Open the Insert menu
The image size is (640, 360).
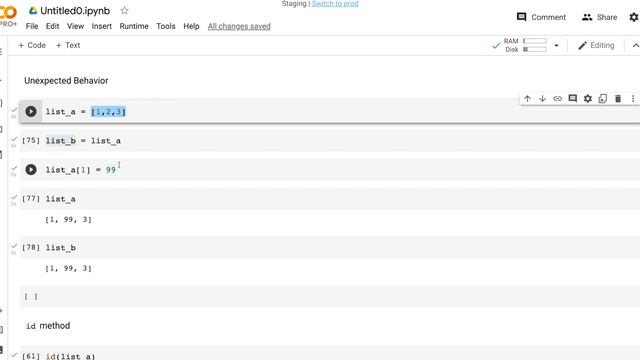click(102, 26)
